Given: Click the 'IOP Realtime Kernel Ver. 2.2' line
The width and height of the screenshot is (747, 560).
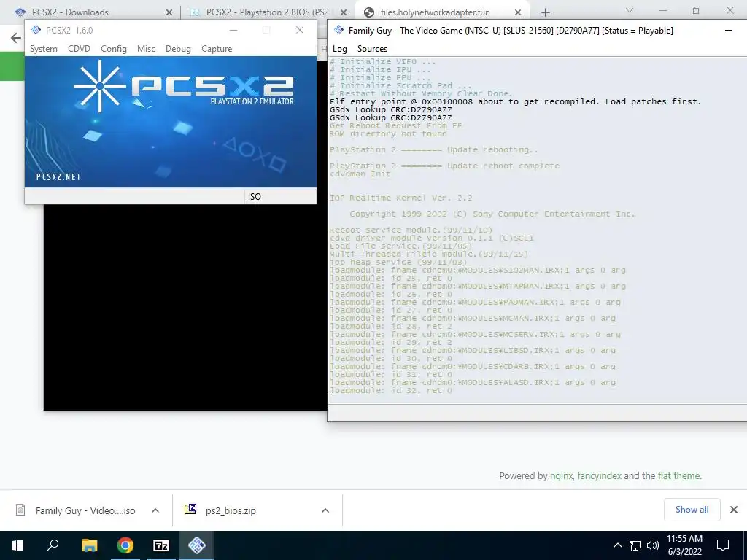Looking at the screenshot, I should [400, 198].
